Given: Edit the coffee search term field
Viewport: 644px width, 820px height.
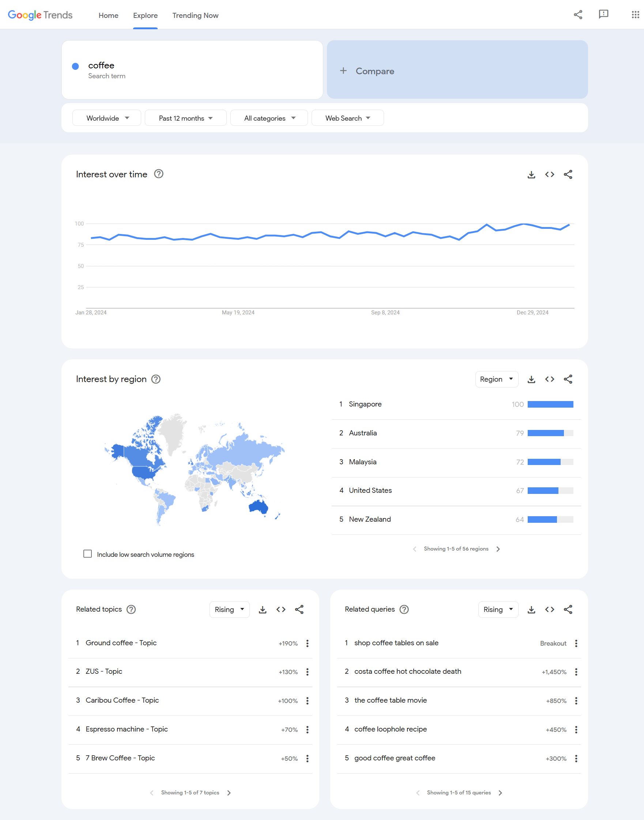Looking at the screenshot, I should click(x=192, y=70).
